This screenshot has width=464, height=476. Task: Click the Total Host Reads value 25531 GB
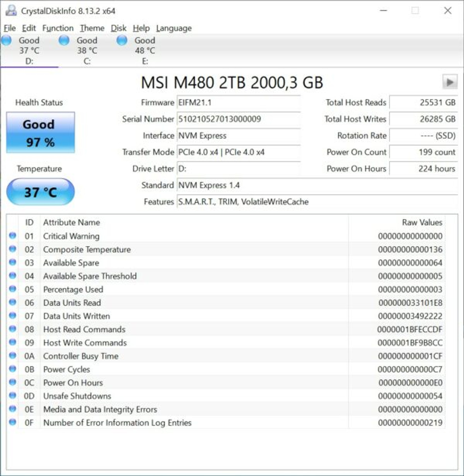coord(423,102)
